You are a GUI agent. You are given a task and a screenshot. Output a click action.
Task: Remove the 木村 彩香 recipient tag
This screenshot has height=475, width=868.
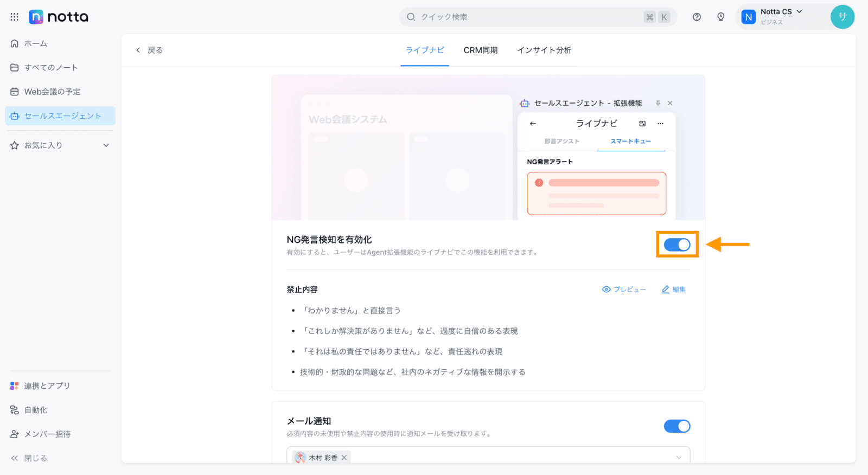click(x=344, y=458)
